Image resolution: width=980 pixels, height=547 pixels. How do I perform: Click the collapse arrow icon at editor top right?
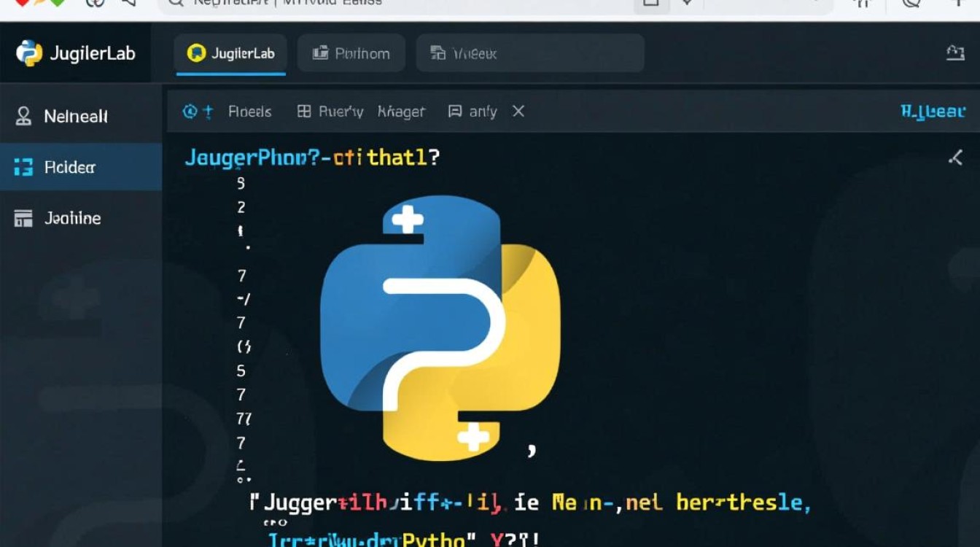pos(955,157)
